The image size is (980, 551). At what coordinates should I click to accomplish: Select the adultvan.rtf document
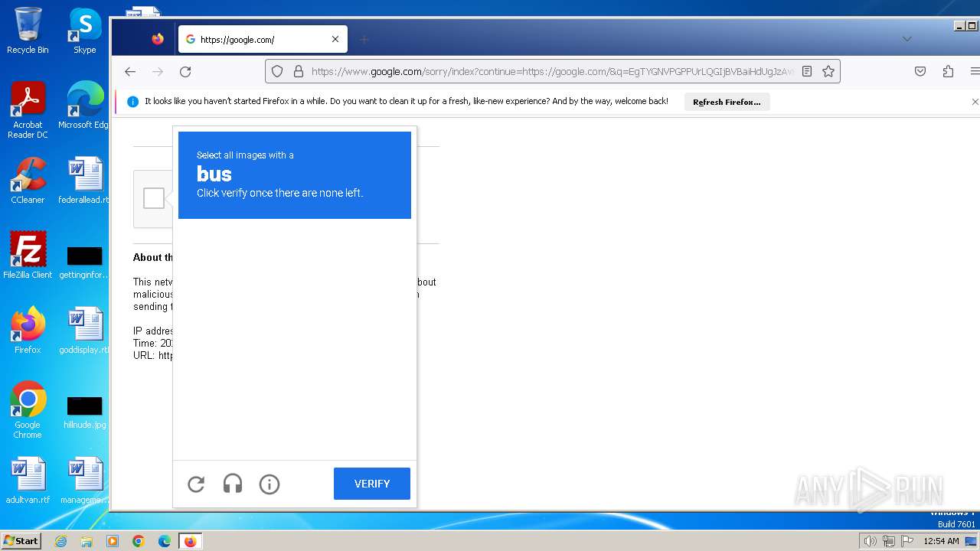point(28,481)
